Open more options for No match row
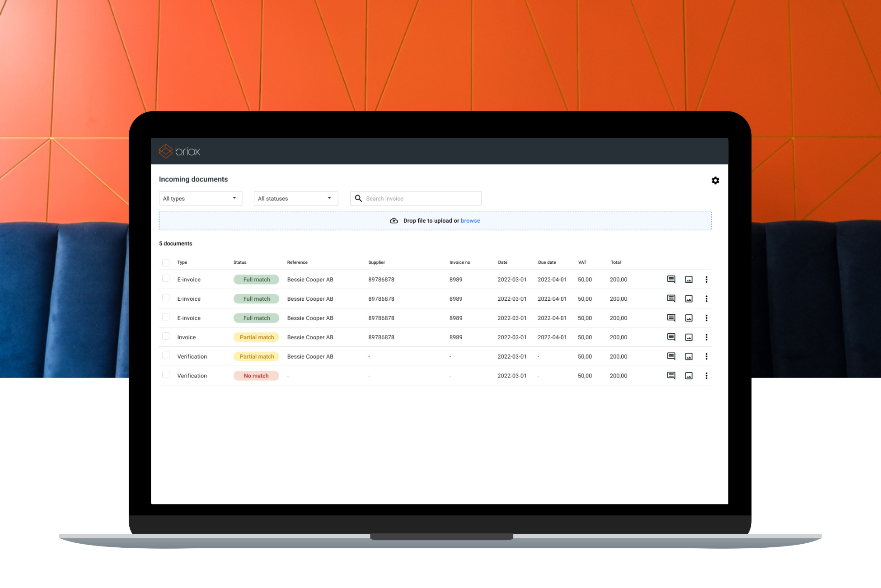The image size is (881, 588). [706, 376]
